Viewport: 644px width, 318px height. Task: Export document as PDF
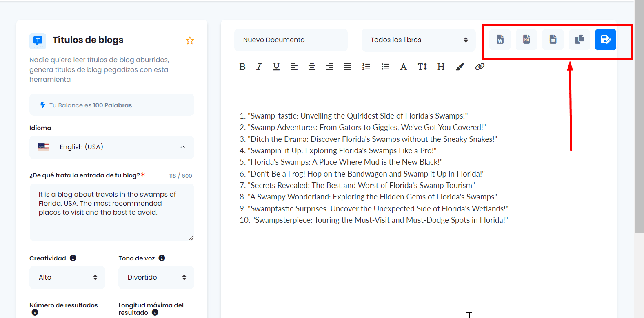pyautogui.click(x=526, y=40)
